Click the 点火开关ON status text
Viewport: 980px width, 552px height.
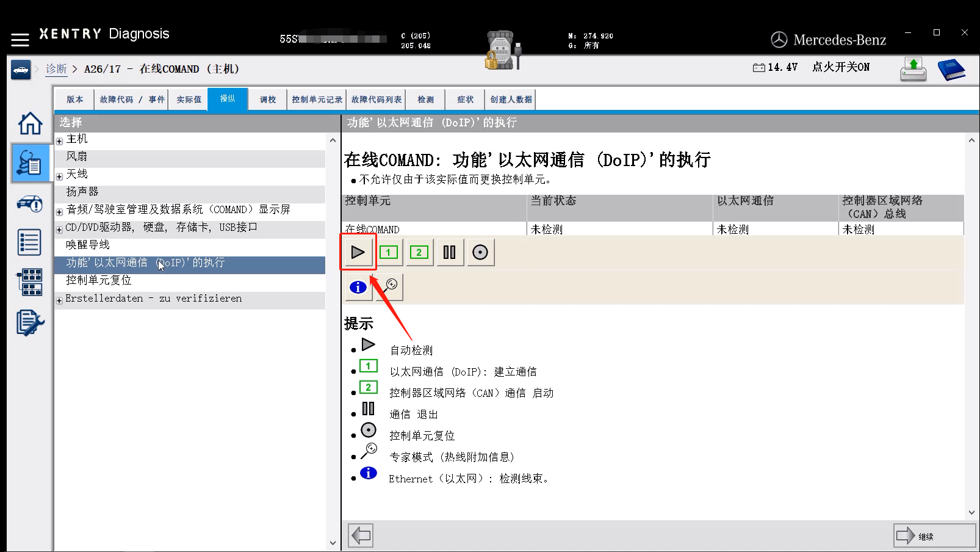(841, 67)
